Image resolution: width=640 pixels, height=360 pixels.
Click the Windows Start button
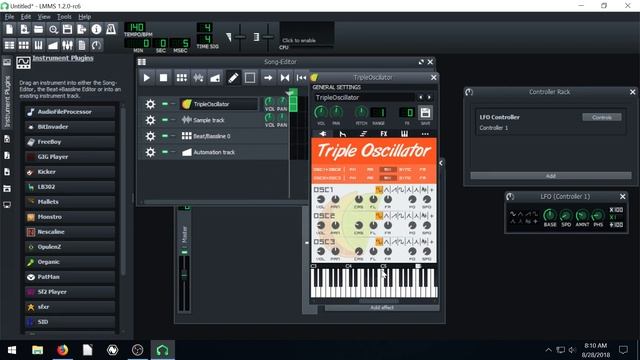12,350
